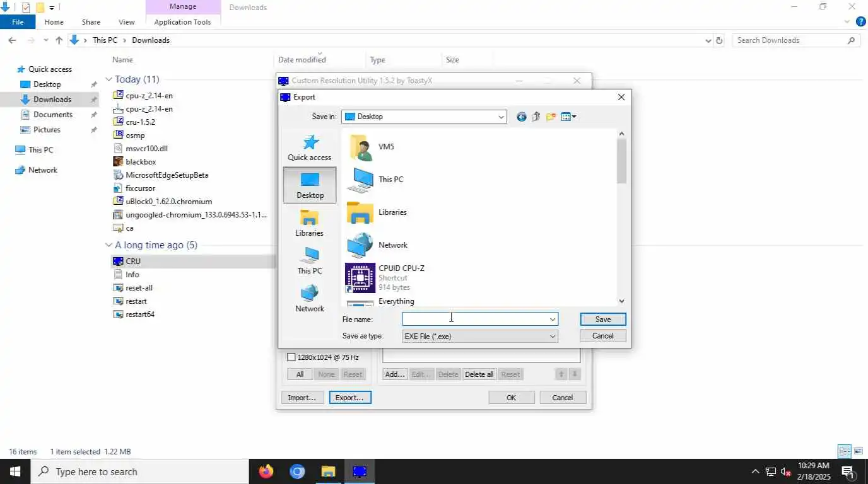Collapse the Today (11) group
The width and height of the screenshot is (868, 484).
click(x=108, y=79)
